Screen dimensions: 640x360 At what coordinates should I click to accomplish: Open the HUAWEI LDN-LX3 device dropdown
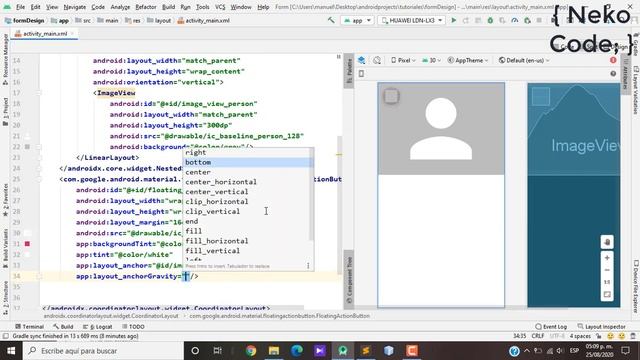[412, 20]
